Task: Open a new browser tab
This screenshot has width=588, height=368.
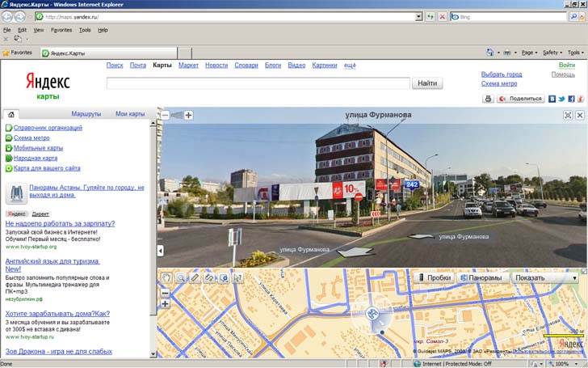Action: point(184,53)
